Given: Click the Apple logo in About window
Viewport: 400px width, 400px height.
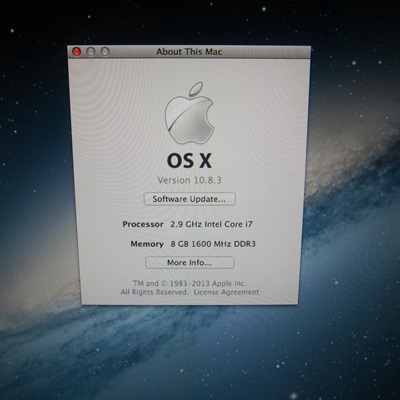Looking at the screenshot, I should 189,114.
